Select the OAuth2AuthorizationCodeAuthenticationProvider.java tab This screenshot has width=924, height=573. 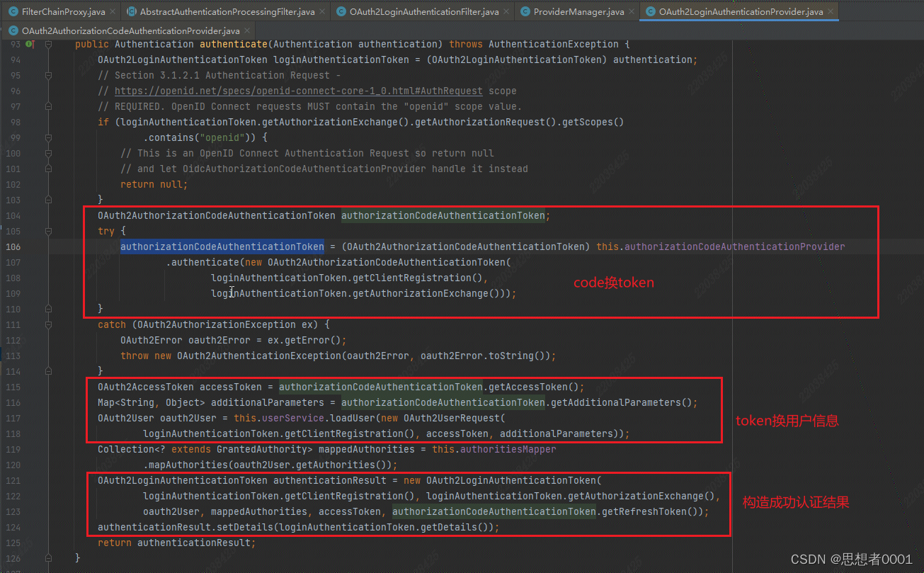(130, 31)
